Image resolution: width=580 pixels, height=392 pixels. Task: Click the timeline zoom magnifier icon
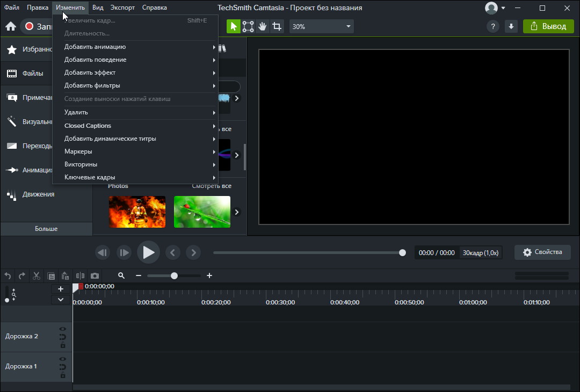coord(121,275)
